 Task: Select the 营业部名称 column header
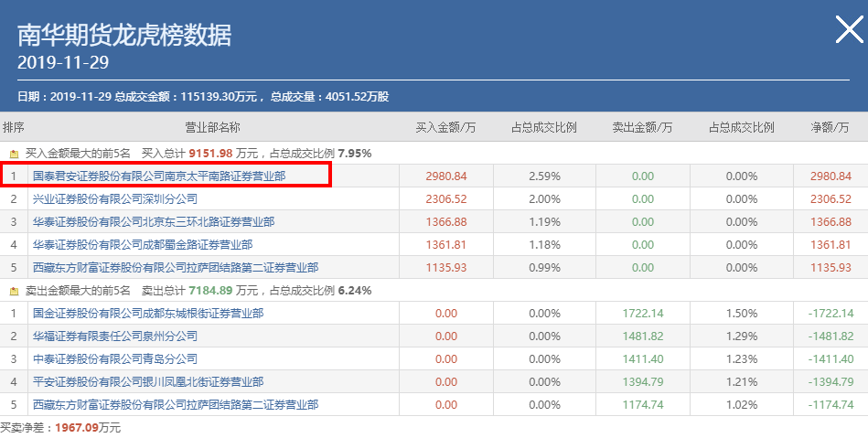[x=212, y=127]
